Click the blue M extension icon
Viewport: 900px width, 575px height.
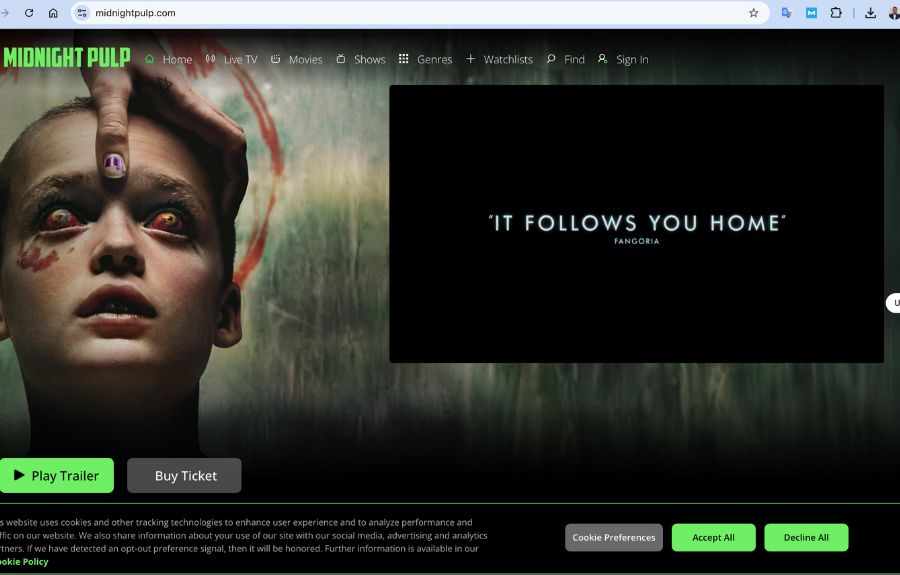[811, 13]
